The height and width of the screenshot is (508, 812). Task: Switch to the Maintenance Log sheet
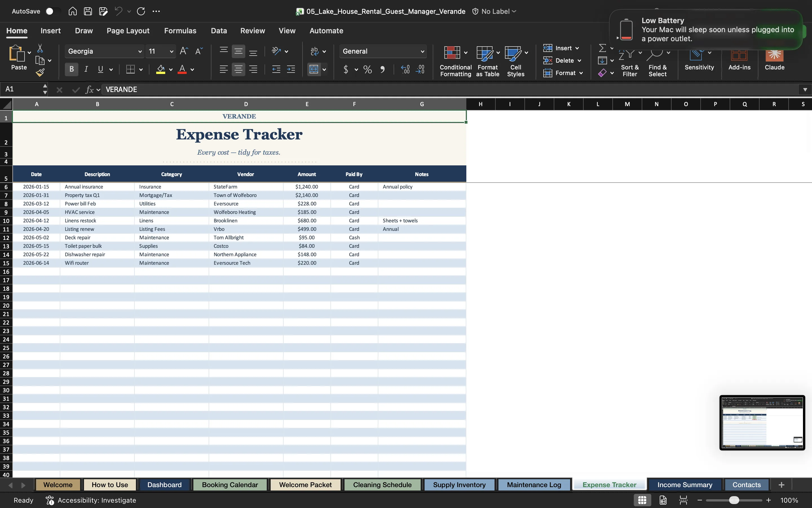coord(534,485)
